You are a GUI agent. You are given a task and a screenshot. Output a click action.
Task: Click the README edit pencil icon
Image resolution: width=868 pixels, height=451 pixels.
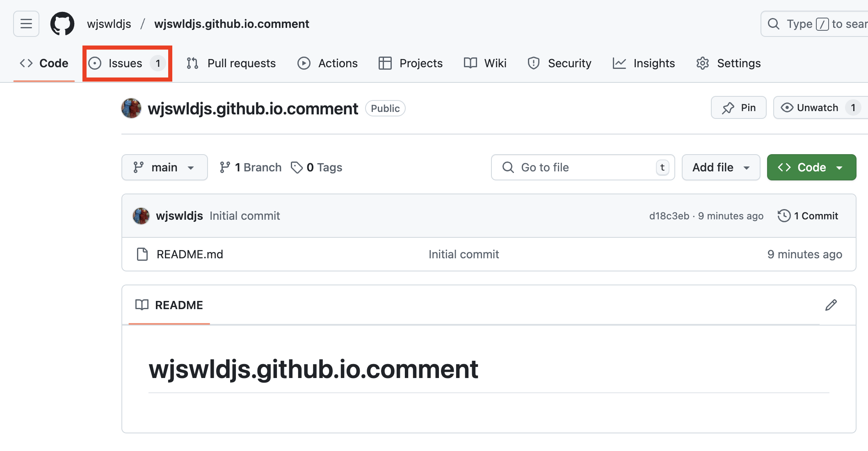click(831, 305)
